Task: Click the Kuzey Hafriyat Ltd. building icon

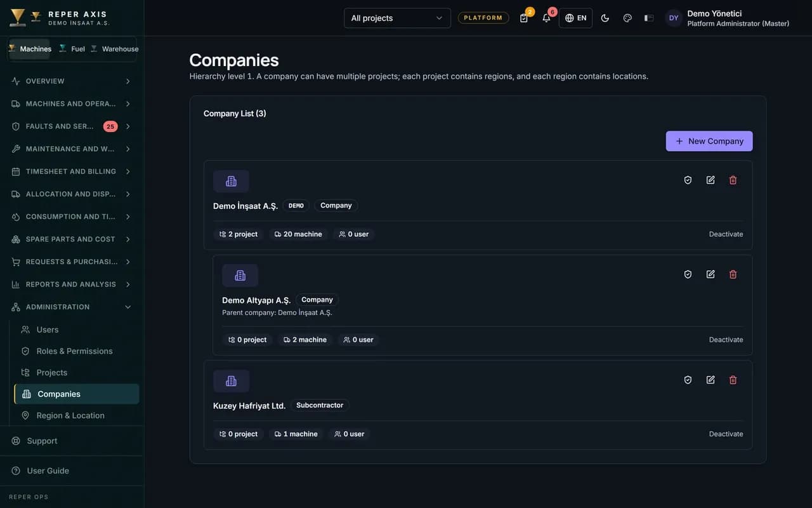Action: pyautogui.click(x=231, y=381)
